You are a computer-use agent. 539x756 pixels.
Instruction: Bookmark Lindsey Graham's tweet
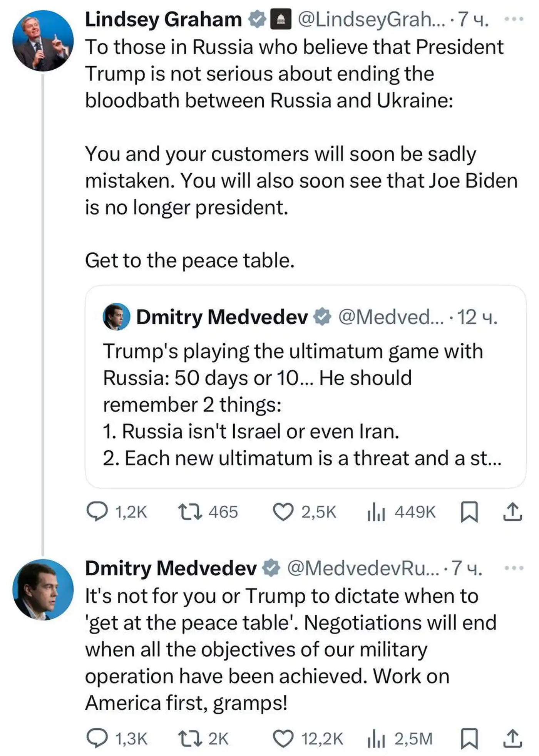tap(469, 512)
